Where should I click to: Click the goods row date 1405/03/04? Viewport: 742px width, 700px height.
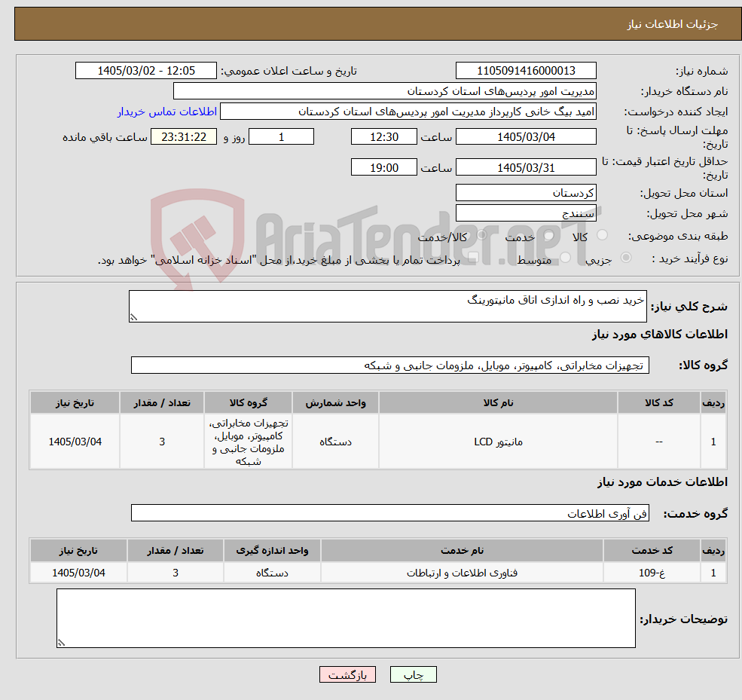pyautogui.click(x=75, y=442)
